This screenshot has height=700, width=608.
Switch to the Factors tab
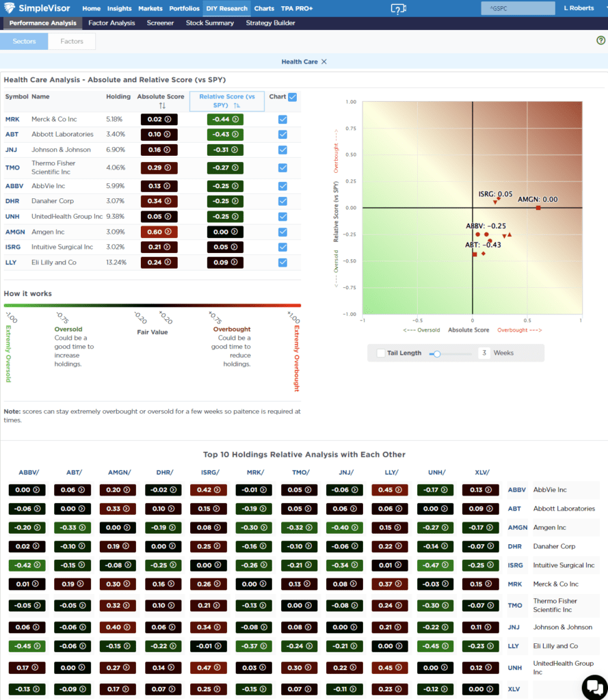[72, 41]
